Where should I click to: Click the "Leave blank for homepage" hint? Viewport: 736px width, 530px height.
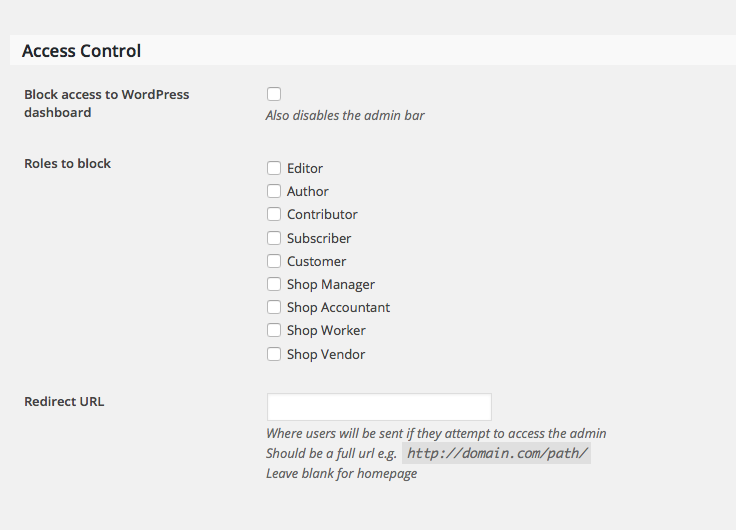(341, 473)
